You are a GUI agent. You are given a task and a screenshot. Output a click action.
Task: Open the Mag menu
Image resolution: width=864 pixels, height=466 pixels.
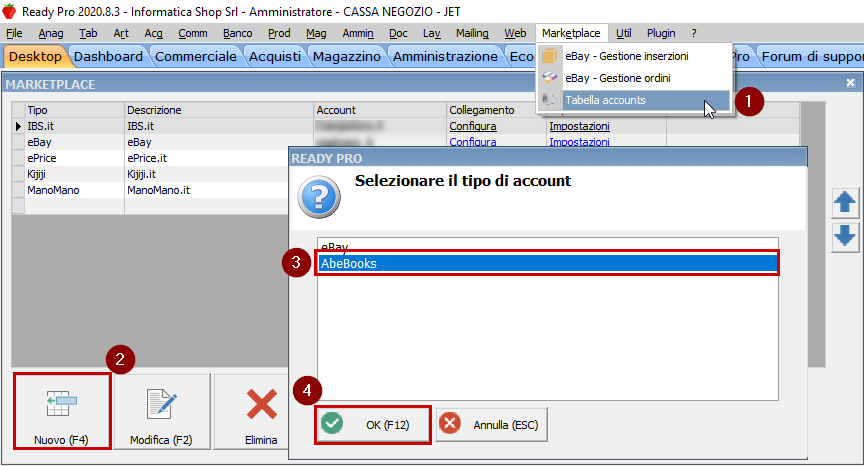tap(316, 33)
